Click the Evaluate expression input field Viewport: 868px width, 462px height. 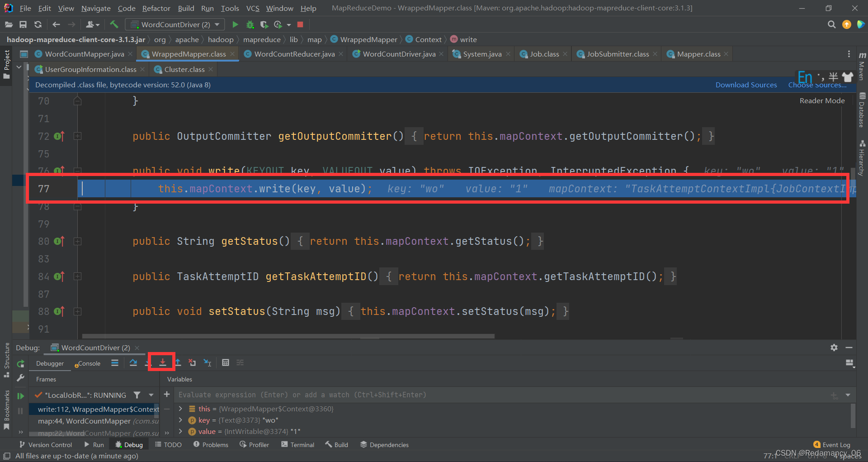pyautogui.click(x=502, y=395)
